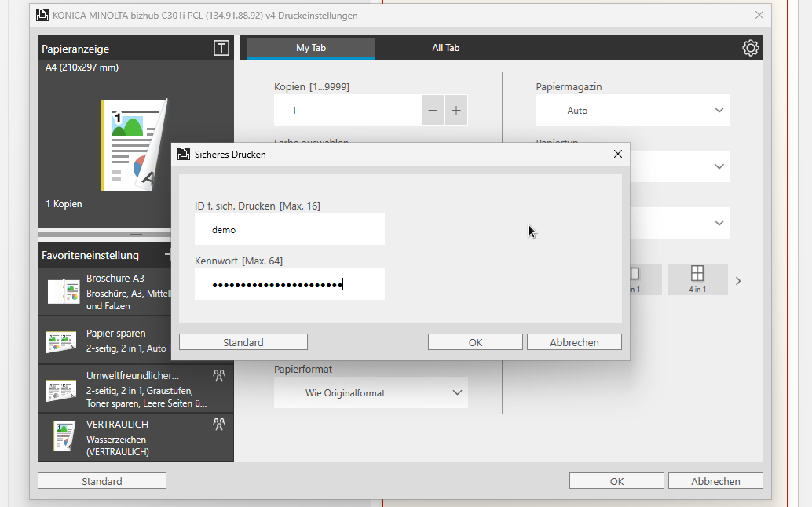Screen dimensions: 812x507
Task: Click the ID f. sich. Drucken field
Action: tap(290, 230)
